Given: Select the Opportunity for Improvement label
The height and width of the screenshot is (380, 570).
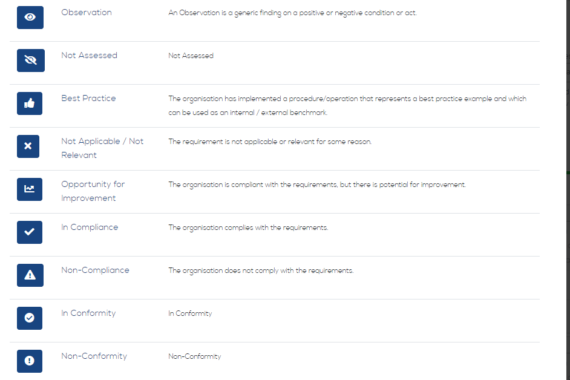Looking at the screenshot, I should pyautogui.click(x=93, y=191).
